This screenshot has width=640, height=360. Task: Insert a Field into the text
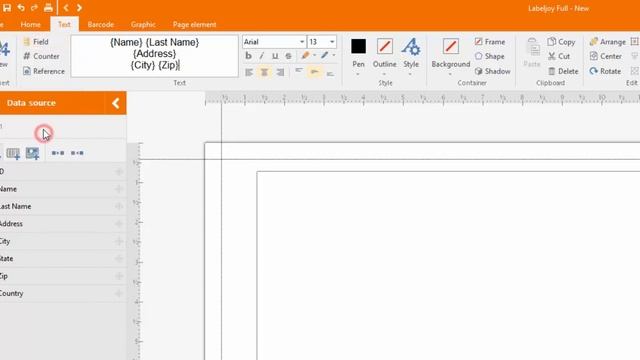click(x=36, y=42)
